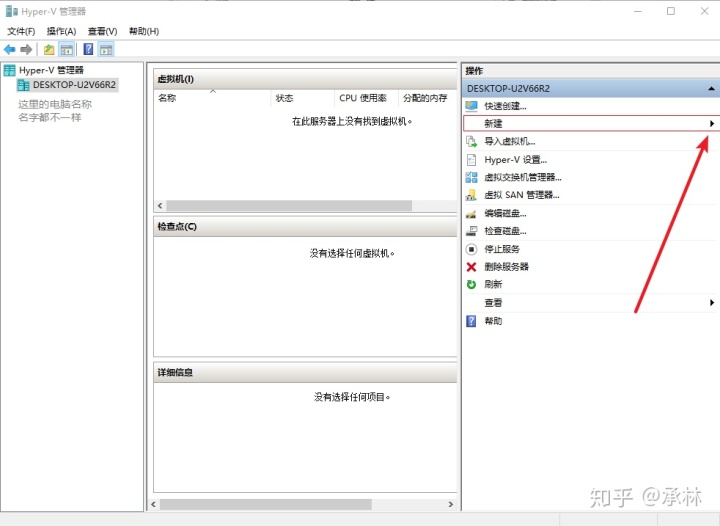Viewport: 720px width, 526px height.
Task: Click the Forward arrow toolbar icon
Action: pos(26,50)
